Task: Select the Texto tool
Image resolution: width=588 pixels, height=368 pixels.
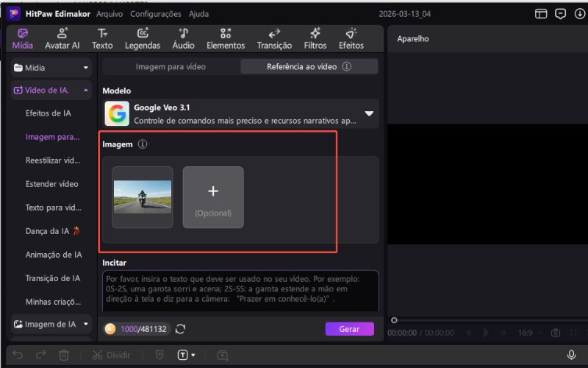Action: point(102,39)
